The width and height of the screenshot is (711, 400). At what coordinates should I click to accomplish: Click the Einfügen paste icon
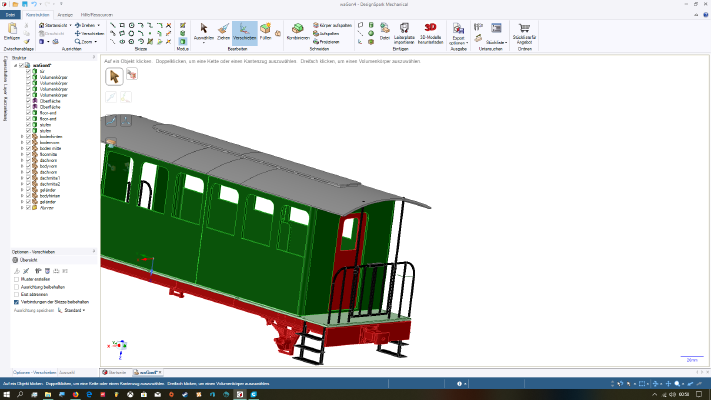[12, 32]
